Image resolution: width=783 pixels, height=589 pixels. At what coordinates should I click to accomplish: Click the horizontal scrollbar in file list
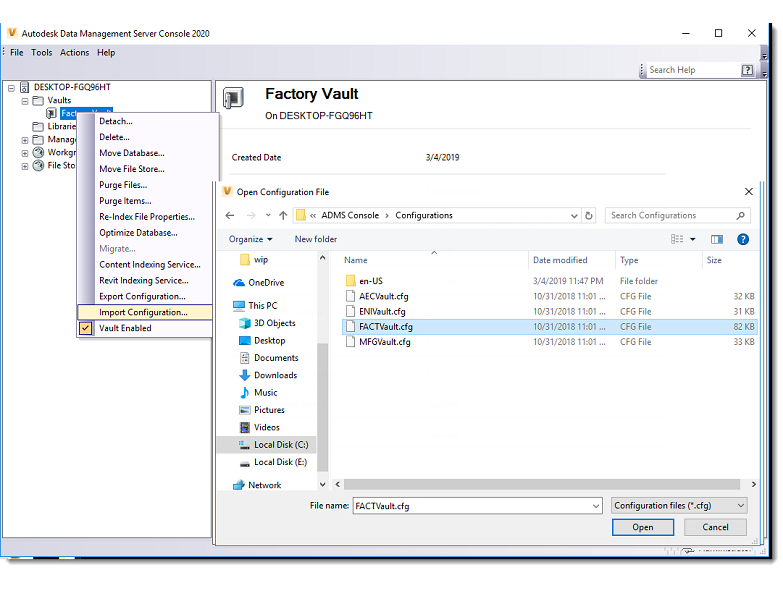tap(542, 485)
